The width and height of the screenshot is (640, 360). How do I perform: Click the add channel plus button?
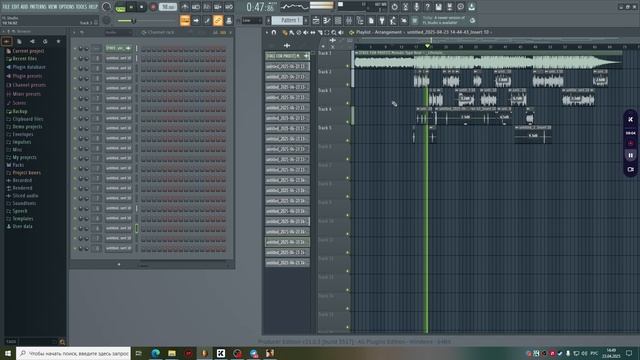click(119, 264)
